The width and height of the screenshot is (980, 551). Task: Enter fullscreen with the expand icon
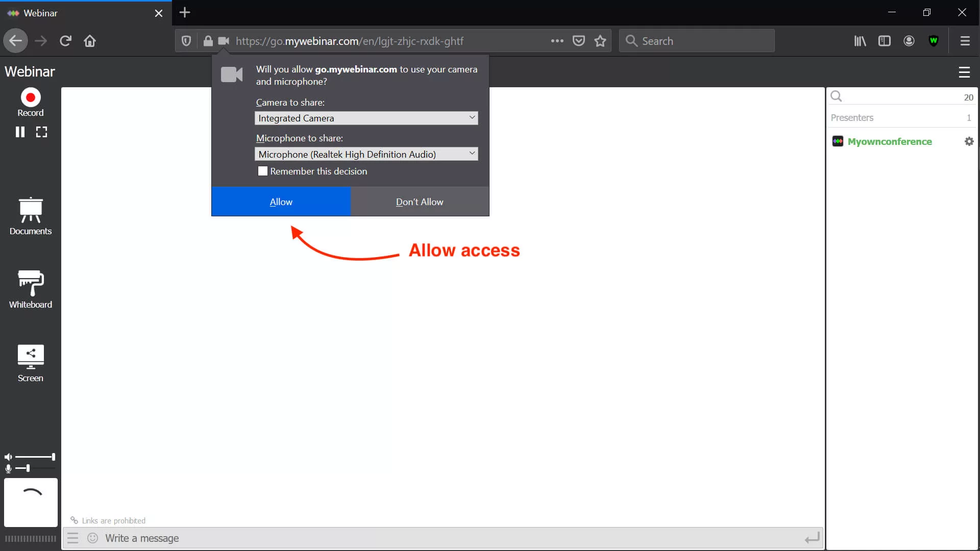point(41,132)
